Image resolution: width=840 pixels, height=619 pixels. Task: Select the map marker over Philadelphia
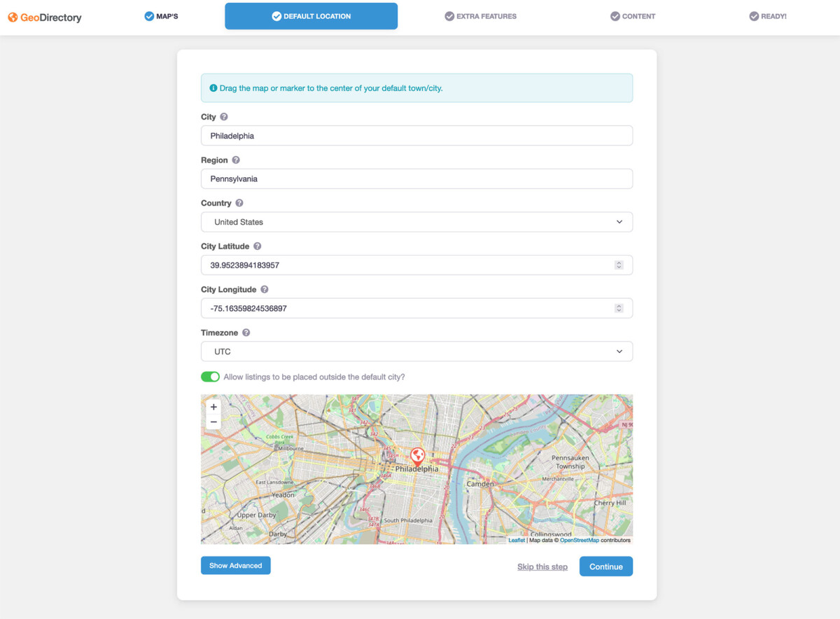(417, 455)
